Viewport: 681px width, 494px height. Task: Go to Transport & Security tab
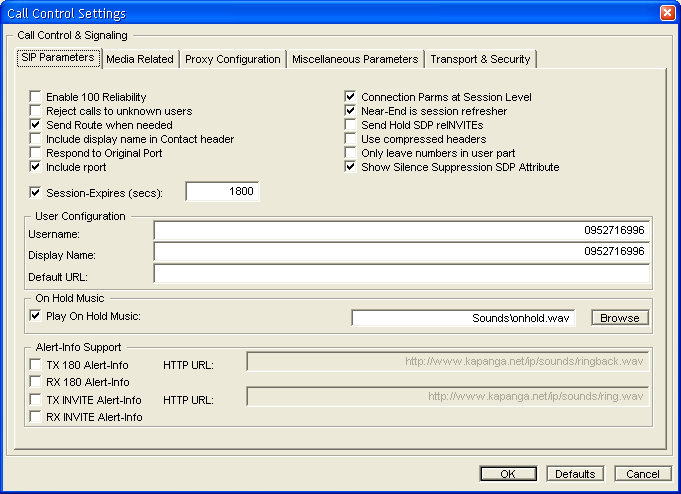click(480, 59)
